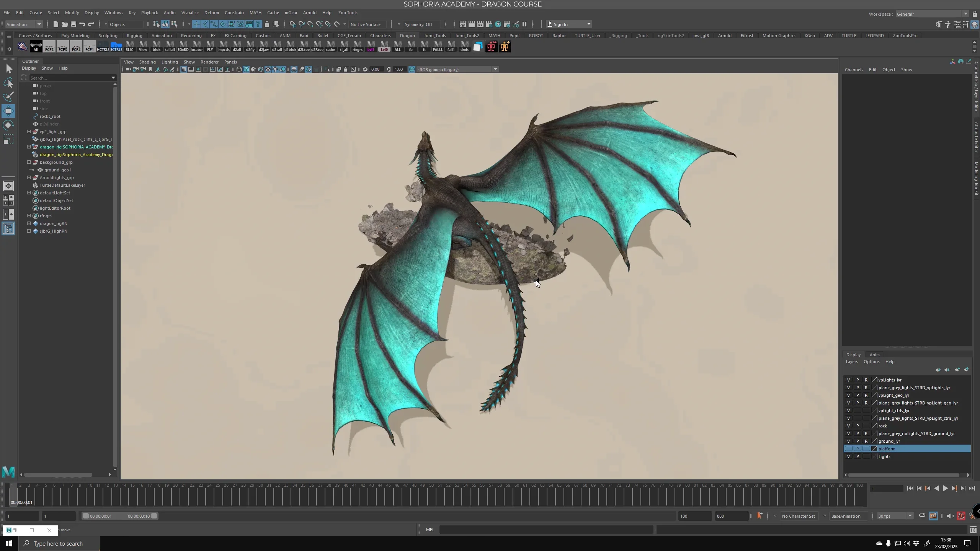Expand the ArnoldLights_grp node
This screenshot has height=551, width=980.
click(x=29, y=177)
